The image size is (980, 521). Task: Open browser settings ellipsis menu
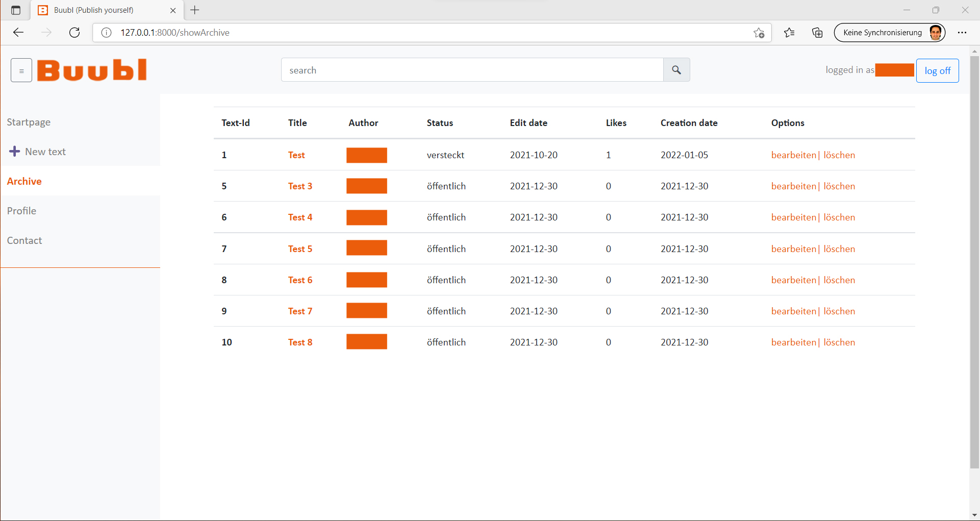coord(962,33)
